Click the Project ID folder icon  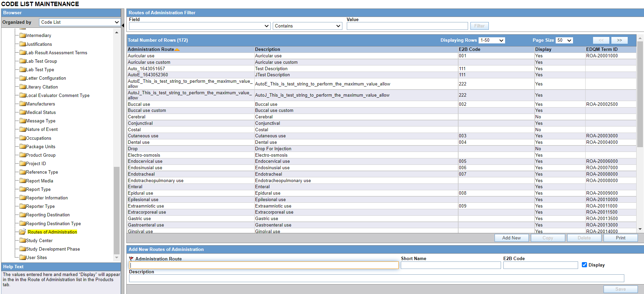pos(23,163)
